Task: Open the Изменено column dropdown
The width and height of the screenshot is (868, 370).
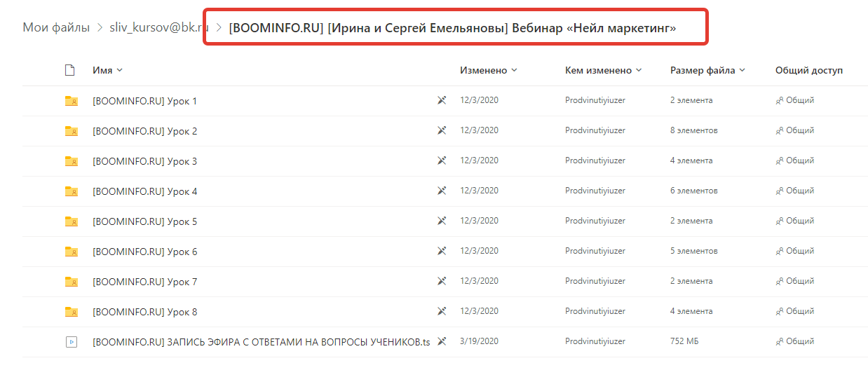Action: [x=489, y=70]
